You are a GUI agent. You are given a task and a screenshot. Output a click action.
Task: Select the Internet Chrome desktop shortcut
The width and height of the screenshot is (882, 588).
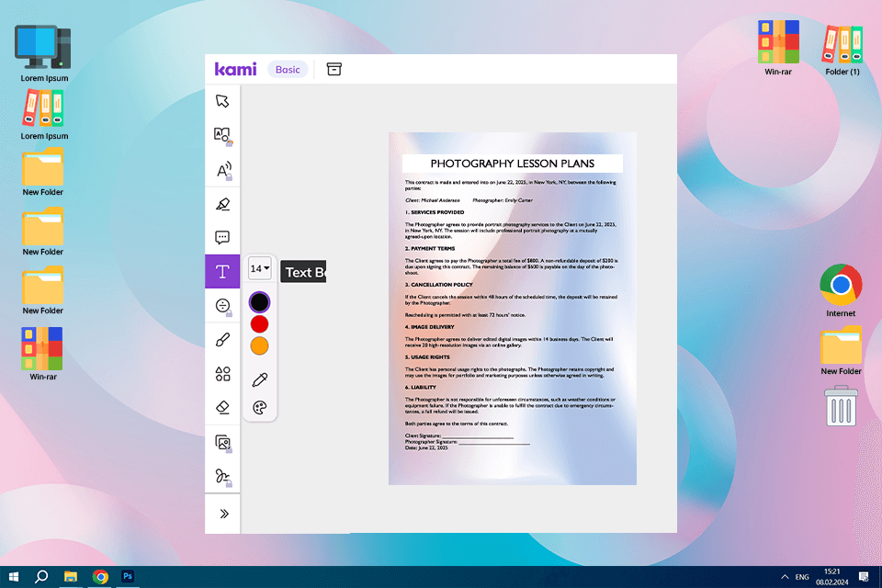[841, 290]
